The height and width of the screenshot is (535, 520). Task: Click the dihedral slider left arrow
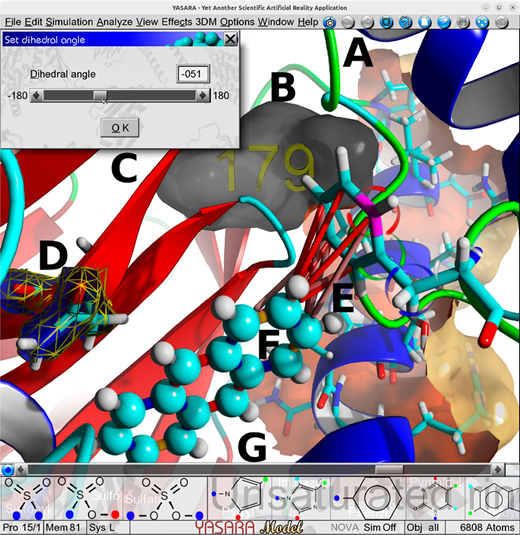click(37, 96)
